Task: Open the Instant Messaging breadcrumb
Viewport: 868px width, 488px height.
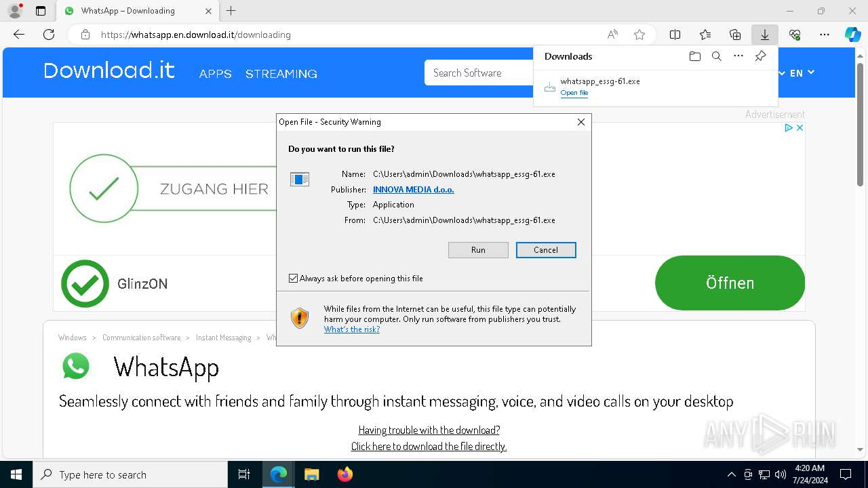Action: [x=224, y=338]
